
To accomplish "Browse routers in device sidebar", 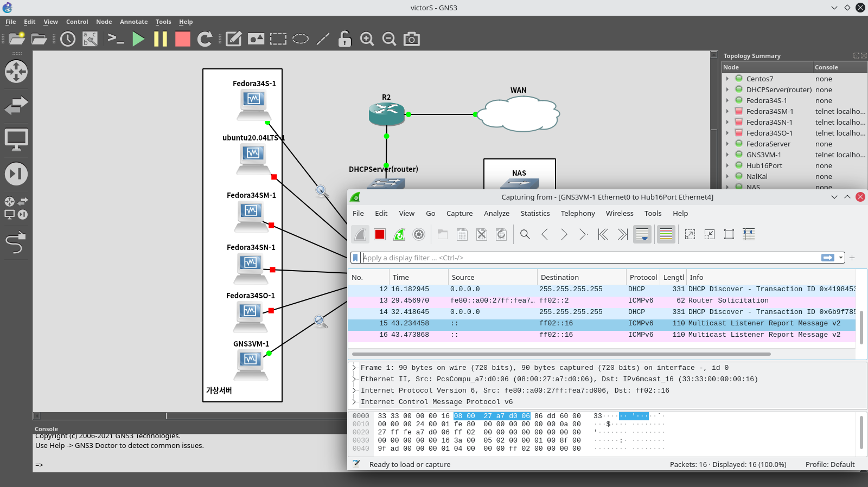I will (x=16, y=72).
